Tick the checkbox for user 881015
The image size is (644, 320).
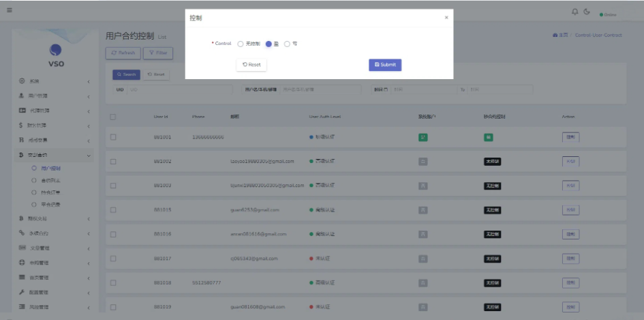click(113, 209)
